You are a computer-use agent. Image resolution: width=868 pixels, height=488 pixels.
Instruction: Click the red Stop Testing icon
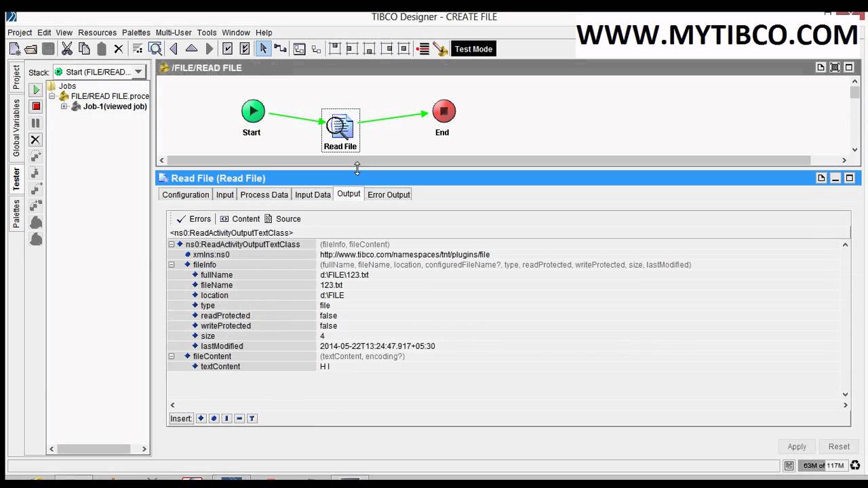pyautogui.click(x=36, y=106)
